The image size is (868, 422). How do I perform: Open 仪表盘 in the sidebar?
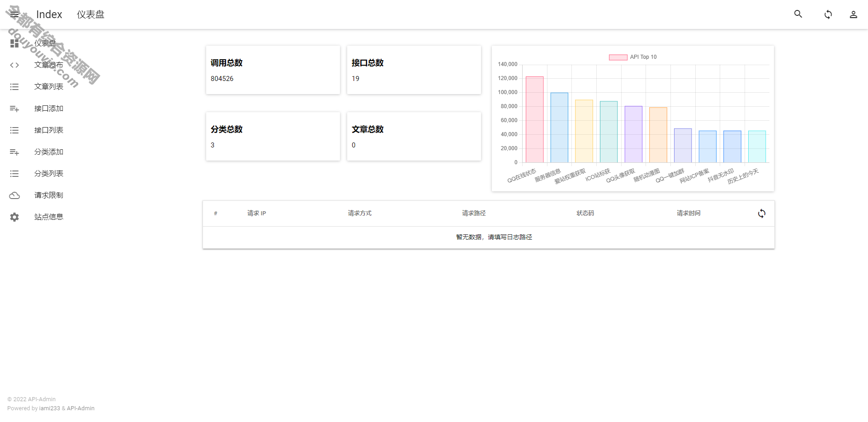point(45,43)
